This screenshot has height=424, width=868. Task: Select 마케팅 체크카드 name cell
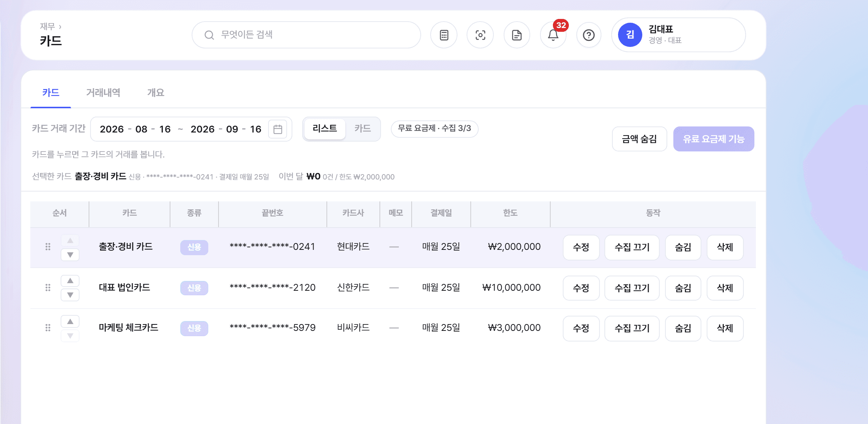click(x=128, y=328)
